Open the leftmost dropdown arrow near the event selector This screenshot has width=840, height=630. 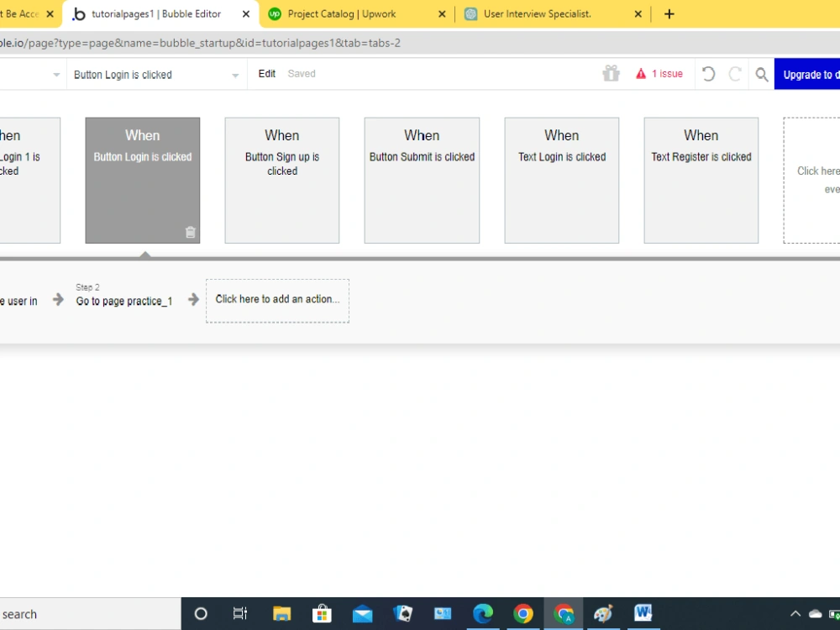[x=55, y=74]
